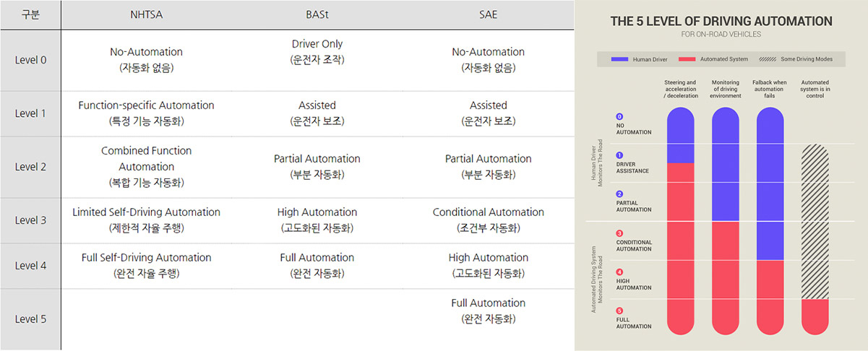Click BASt's Driver Only cell
Viewport: 868px width, 351px height.
coord(317,52)
